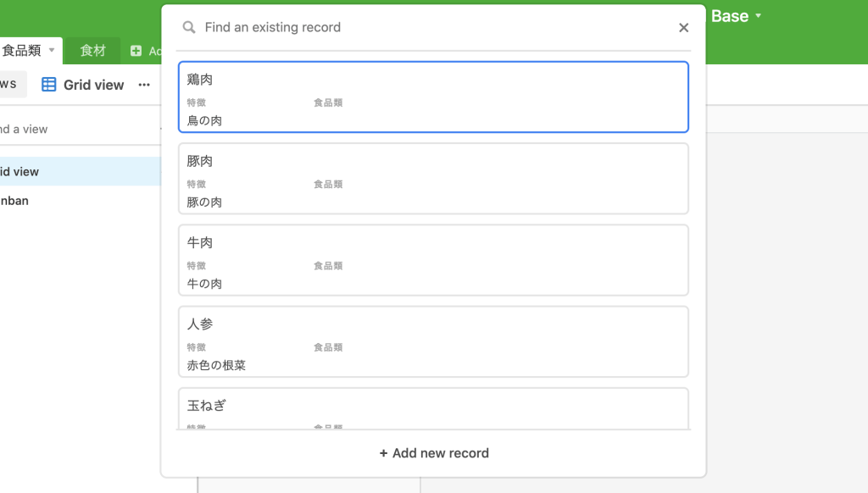Click '+ Add new record'
This screenshot has width=868, height=493.
click(x=433, y=453)
